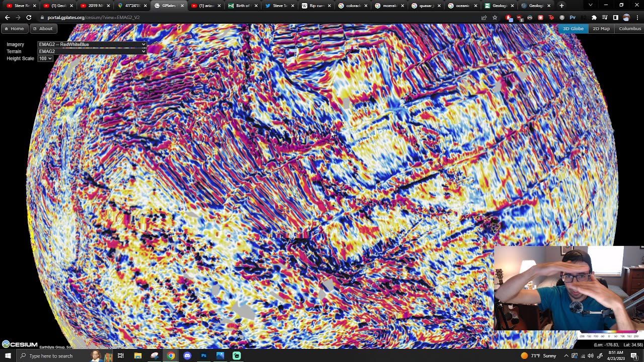Reload the page with the refresh icon

click(29, 17)
